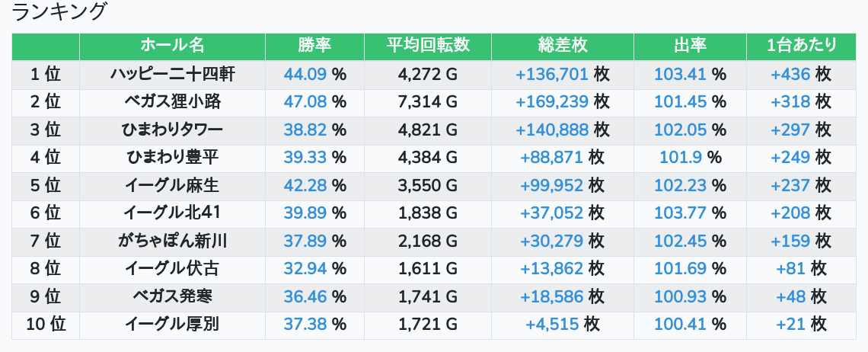Open the 102.45 payout rate link
Viewport: 868px width, 352px height.
681,242
